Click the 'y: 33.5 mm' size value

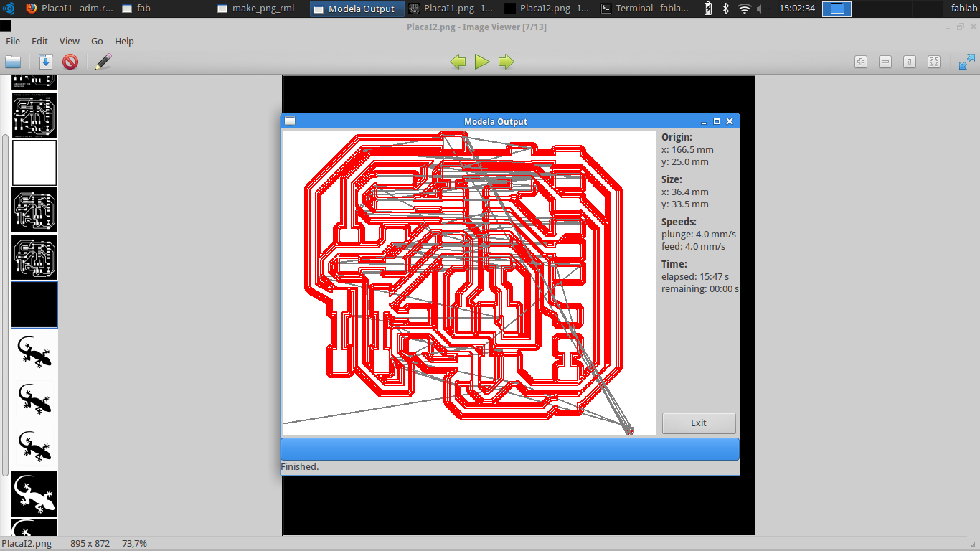685,204
